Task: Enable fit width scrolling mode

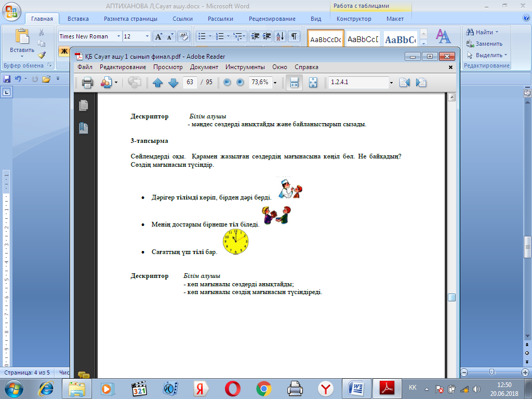Action: click(294, 83)
